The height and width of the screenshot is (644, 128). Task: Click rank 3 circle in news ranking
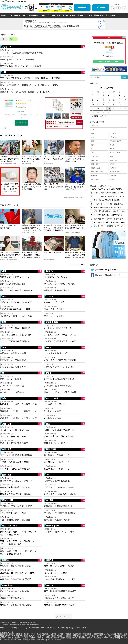pos(91,200)
